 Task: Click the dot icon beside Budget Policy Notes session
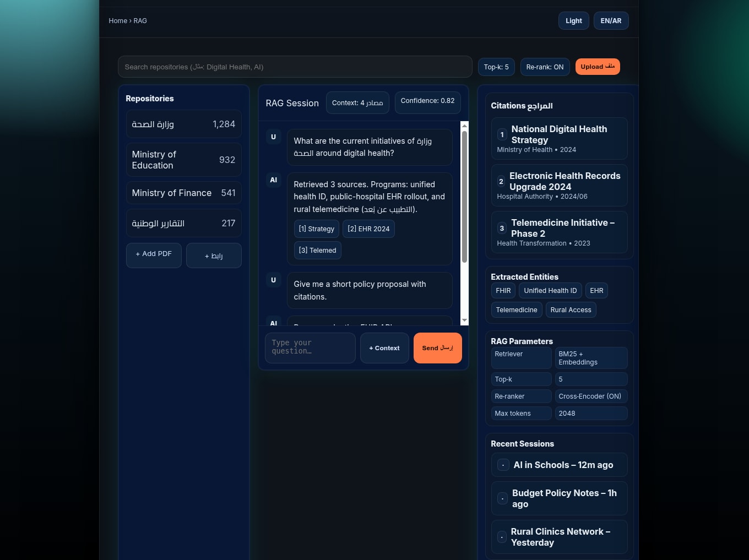coord(502,498)
